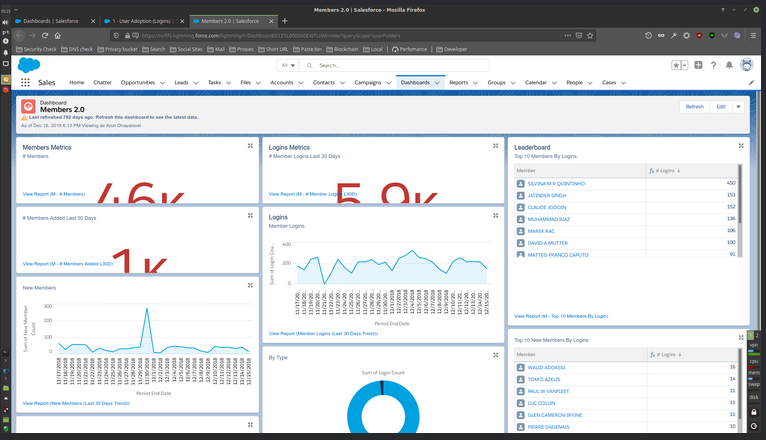Expand the Accounts nav dropdown
Image resolution: width=766 pixels, height=440 pixels.
[301, 83]
